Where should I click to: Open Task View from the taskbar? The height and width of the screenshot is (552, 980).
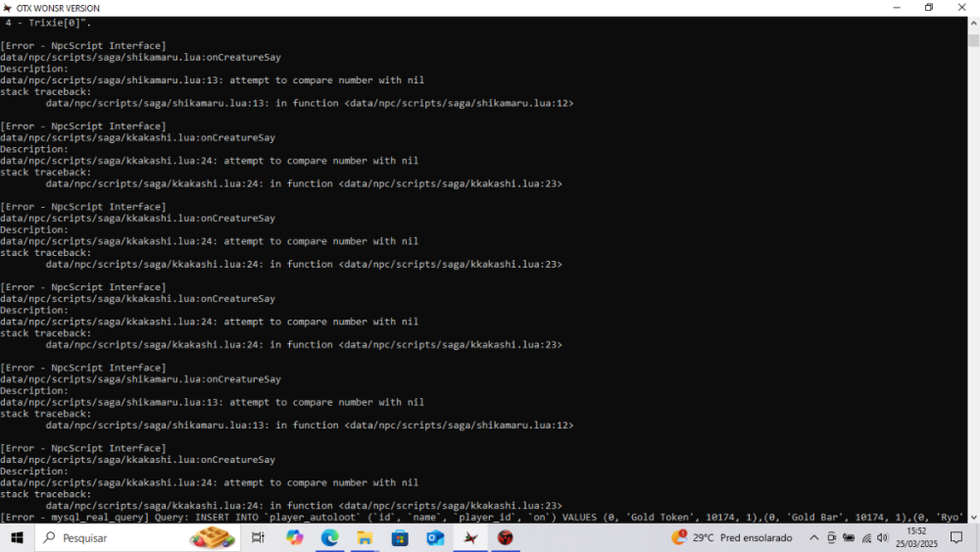click(x=259, y=537)
